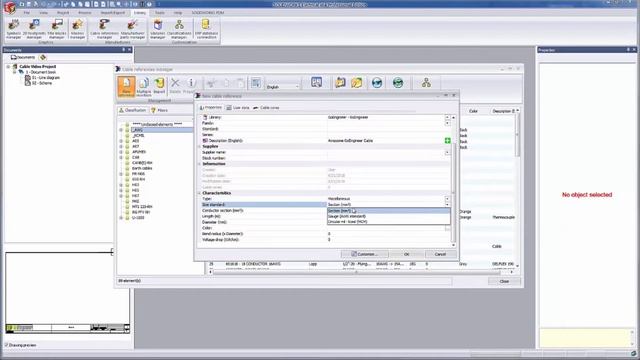Click classification tree icon in references manager
640x360 pixels.
click(426, 83)
